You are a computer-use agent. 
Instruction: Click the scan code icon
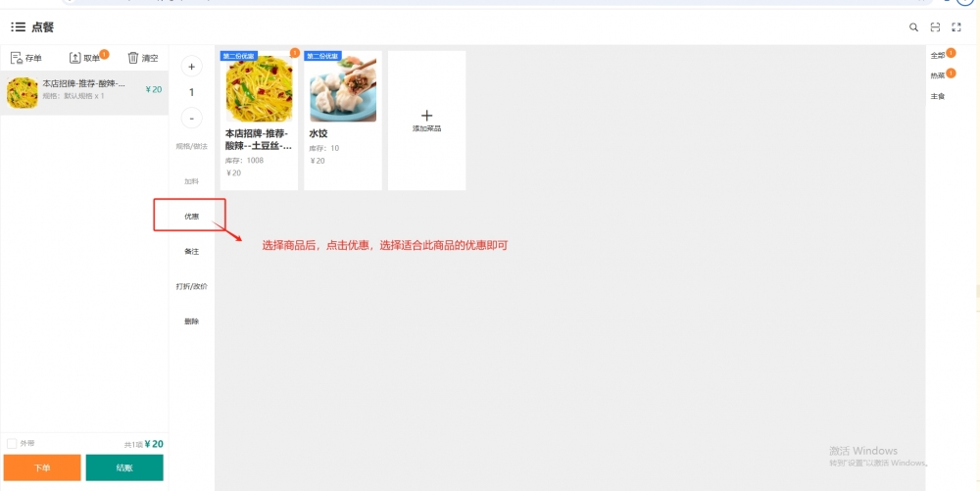pyautogui.click(x=935, y=27)
